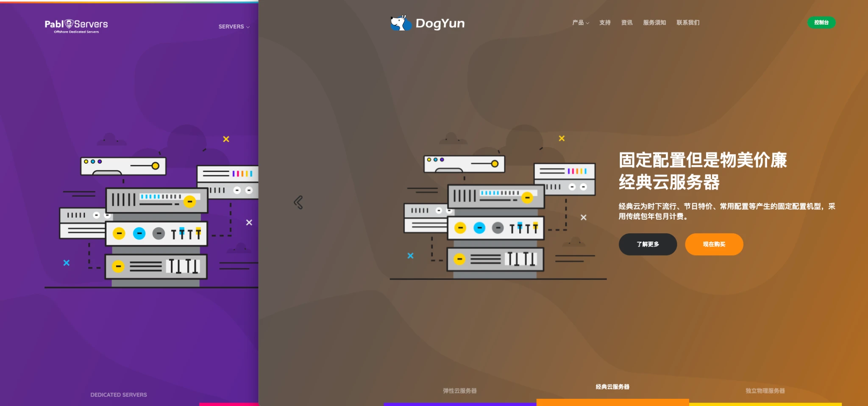
Task: Select the DEDICATED SERVERS tab
Action: [x=119, y=395]
